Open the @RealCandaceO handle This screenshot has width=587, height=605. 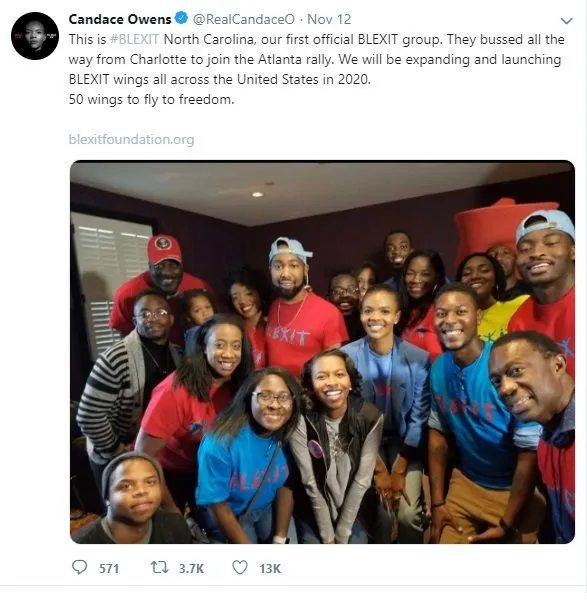[x=244, y=19]
